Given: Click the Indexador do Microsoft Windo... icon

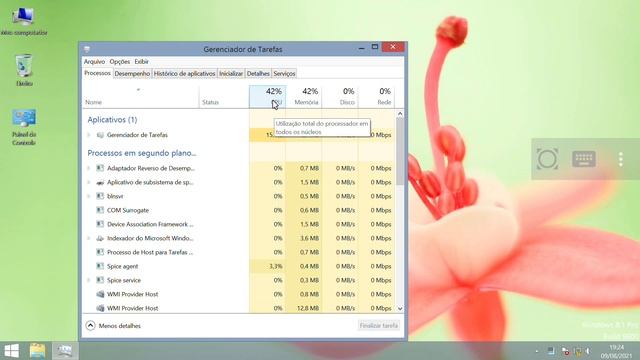Looking at the screenshot, I should [100, 238].
